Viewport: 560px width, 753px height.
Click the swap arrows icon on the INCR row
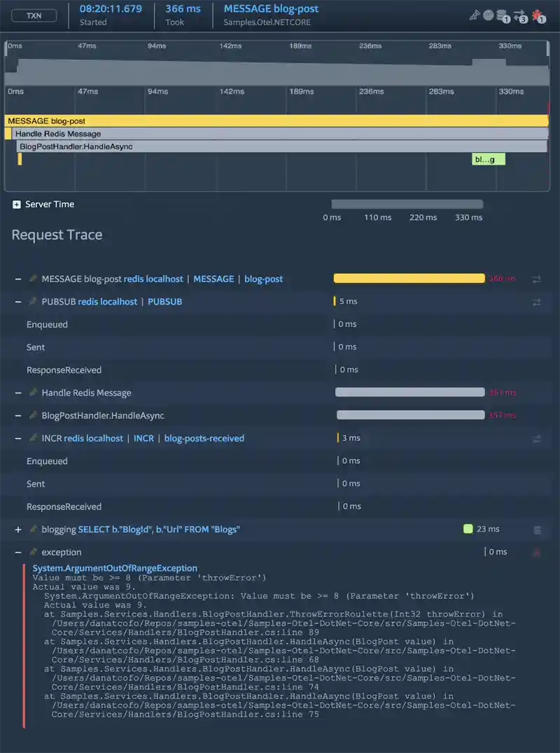[537, 438]
